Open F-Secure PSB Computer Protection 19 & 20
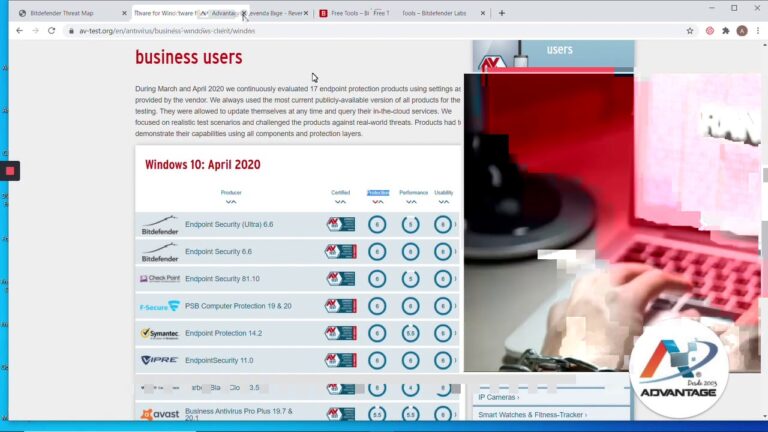The width and height of the screenshot is (768, 432). 238,306
